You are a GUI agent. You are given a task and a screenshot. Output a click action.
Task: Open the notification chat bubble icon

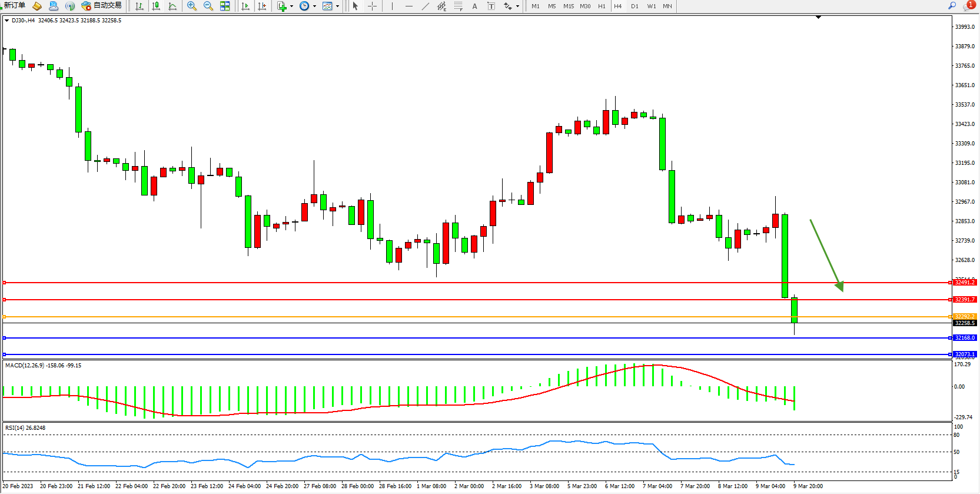click(x=968, y=6)
